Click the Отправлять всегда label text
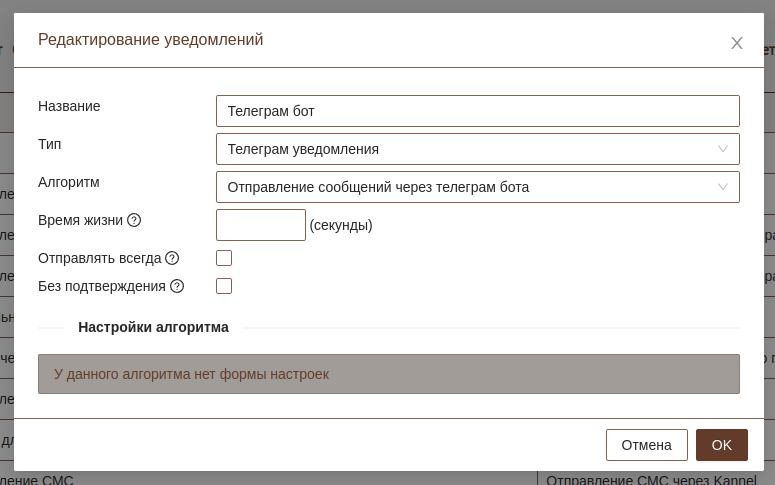 [x=99, y=258]
